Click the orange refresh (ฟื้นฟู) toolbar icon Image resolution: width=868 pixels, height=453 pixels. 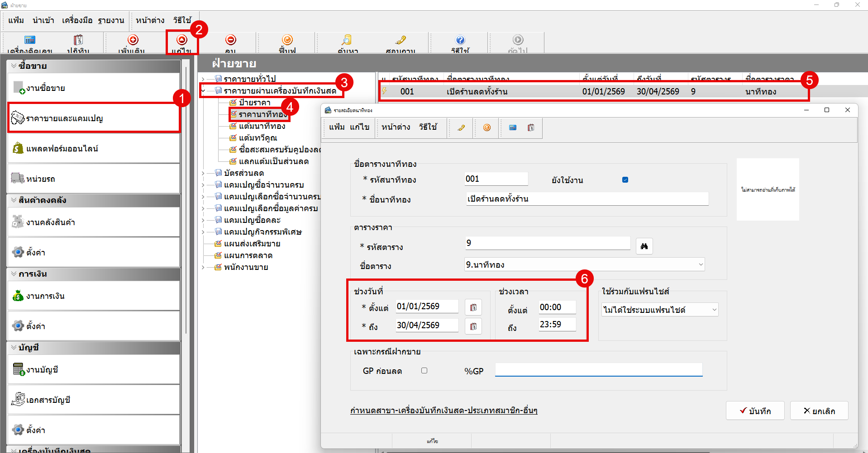coord(287,40)
